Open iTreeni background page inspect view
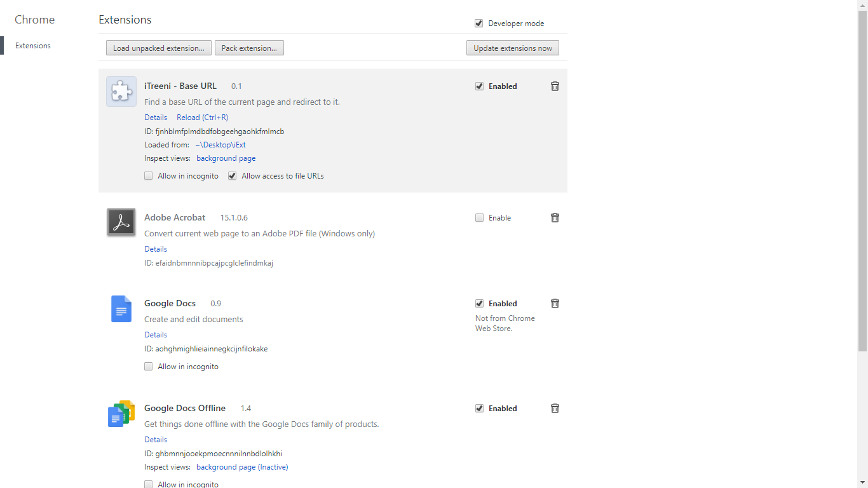 click(226, 158)
